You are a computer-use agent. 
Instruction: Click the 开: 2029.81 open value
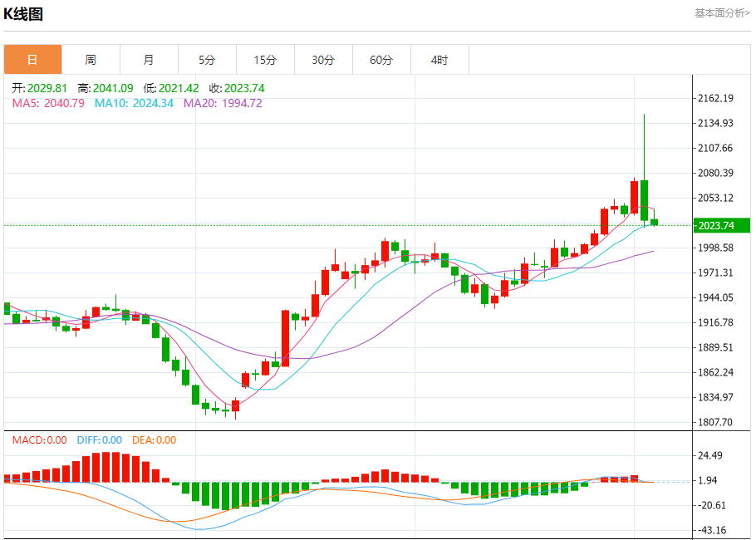(x=40, y=88)
